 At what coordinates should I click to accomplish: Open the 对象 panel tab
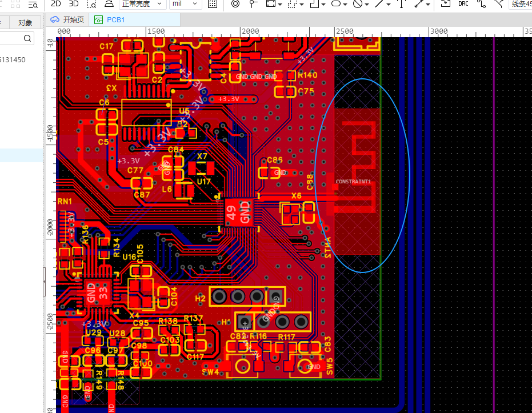tap(25, 23)
